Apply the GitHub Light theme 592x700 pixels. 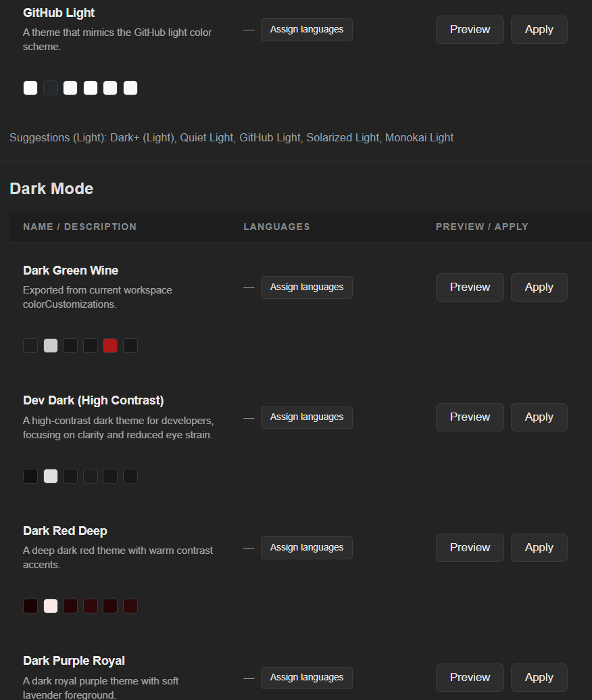point(539,29)
